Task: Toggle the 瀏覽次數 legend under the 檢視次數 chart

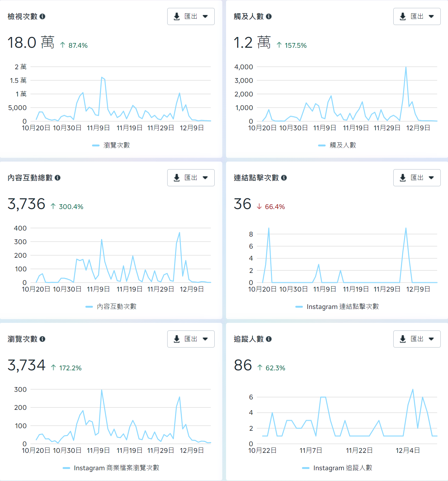Action: [111, 145]
